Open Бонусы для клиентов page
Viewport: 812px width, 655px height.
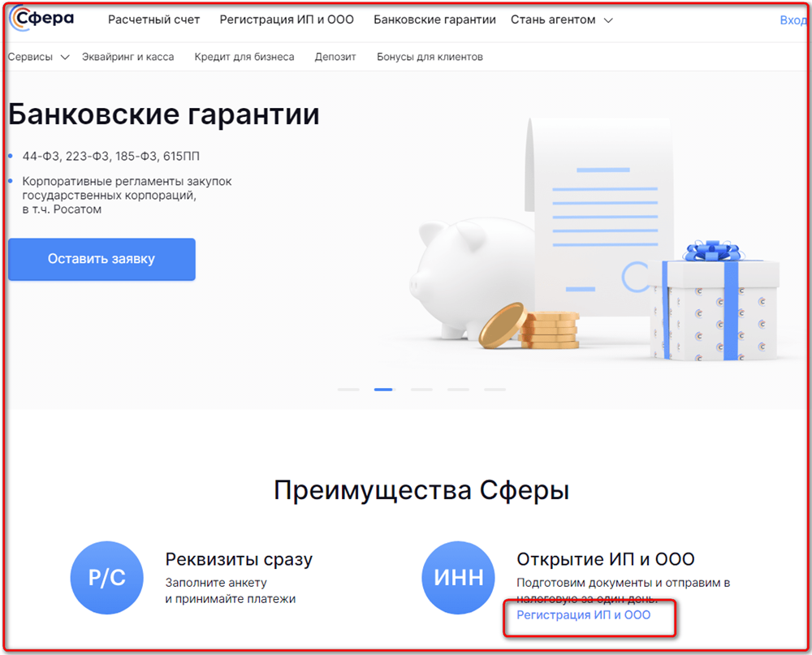430,57
